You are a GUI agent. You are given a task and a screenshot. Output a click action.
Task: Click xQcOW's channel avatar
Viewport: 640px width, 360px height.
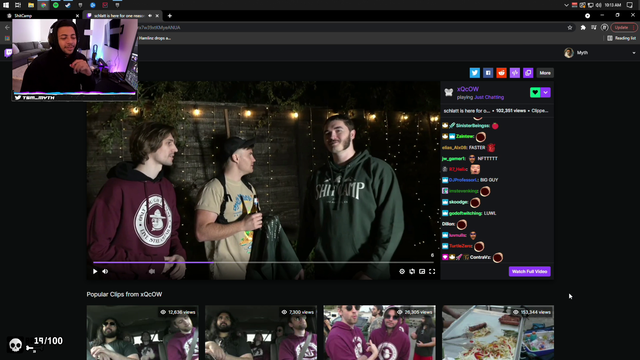[449, 92]
